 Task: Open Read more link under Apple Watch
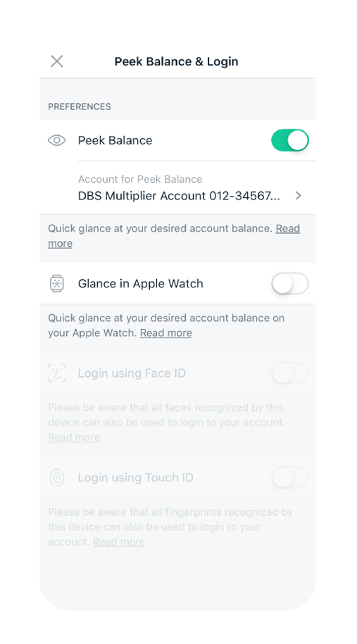click(x=165, y=333)
